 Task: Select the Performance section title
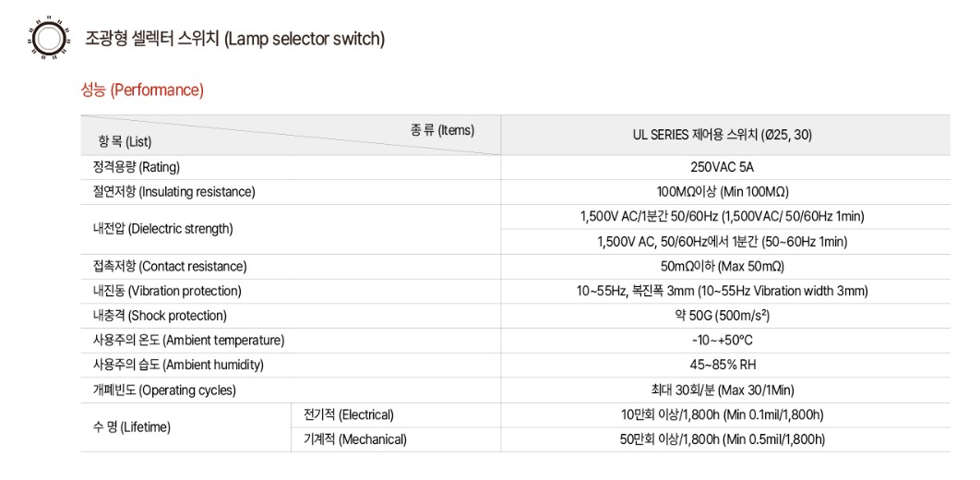coord(142,90)
